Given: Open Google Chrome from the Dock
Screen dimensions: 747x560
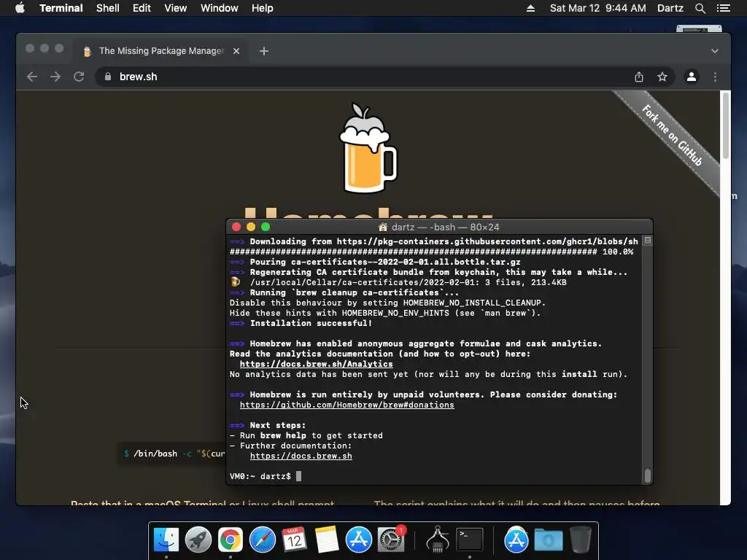Looking at the screenshot, I should click(x=230, y=540).
